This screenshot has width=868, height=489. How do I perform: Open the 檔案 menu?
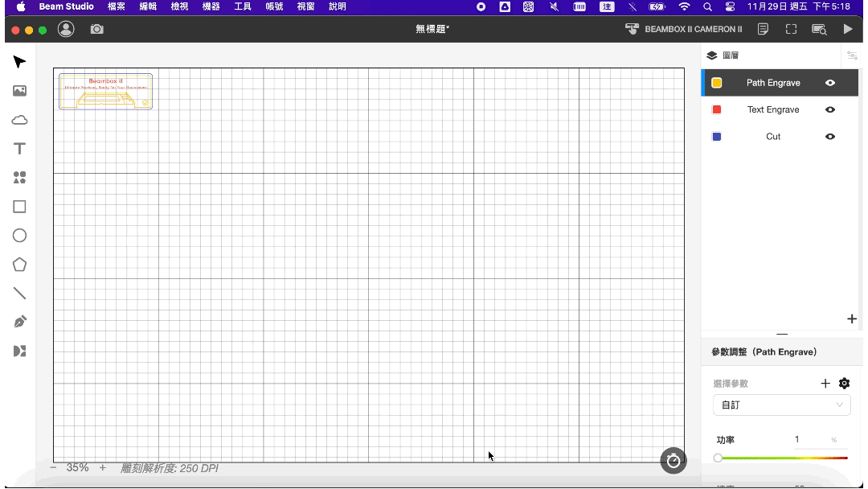point(117,6)
